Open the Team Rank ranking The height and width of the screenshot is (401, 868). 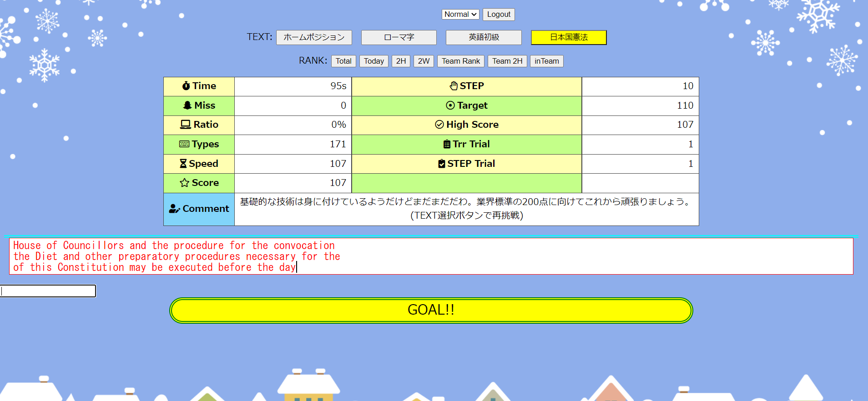click(460, 61)
